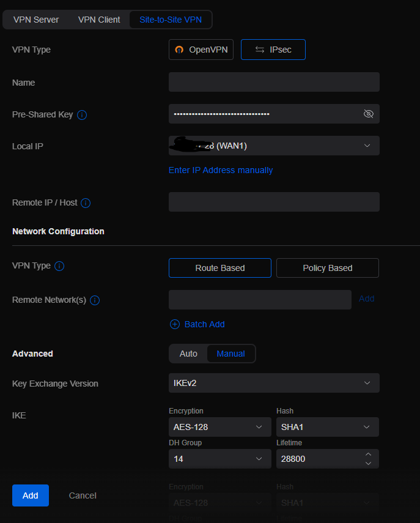Show the Pre-Shared Key with eye icon
Screen dimensions: 420x523
click(x=368, y=114)
